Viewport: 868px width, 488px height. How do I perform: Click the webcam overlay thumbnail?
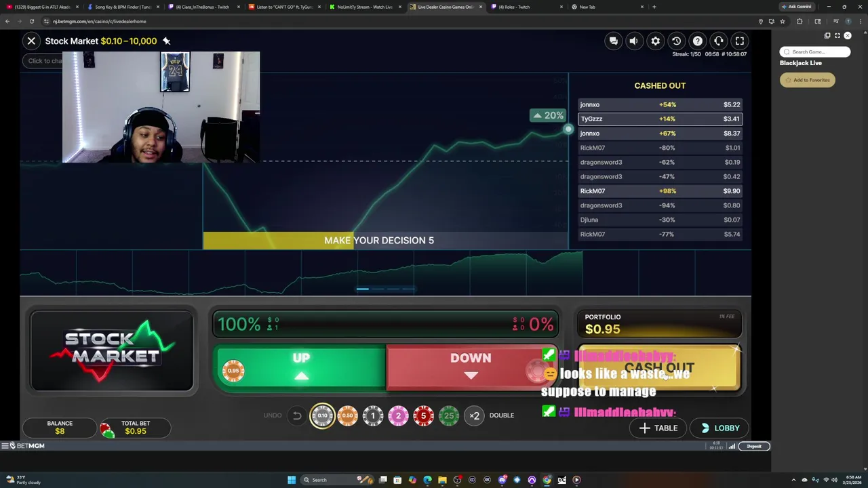point(161,107)
